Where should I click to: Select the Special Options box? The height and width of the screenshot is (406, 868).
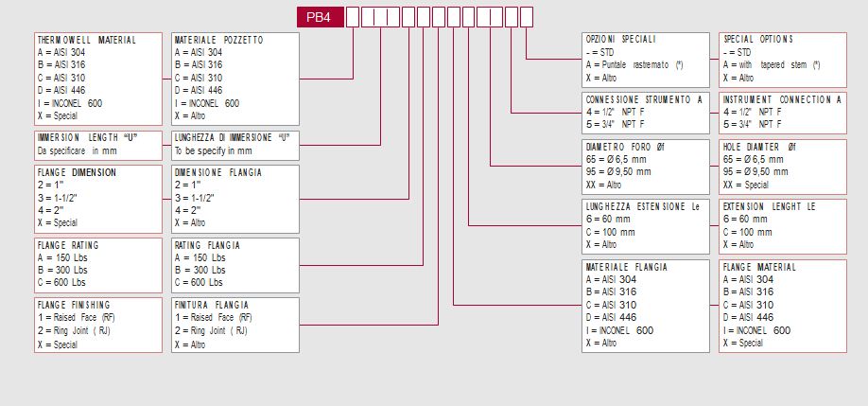(x=783, y=59)
